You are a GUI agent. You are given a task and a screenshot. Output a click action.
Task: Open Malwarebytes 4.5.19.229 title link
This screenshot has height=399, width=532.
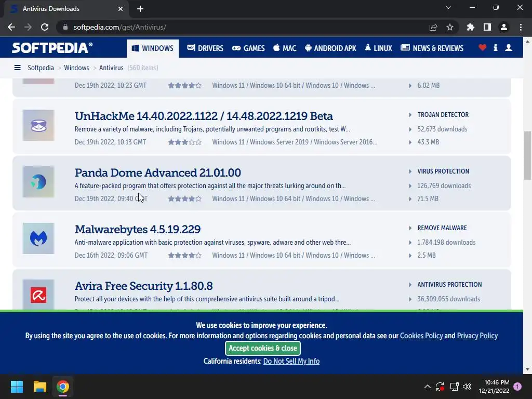point(137,229)
